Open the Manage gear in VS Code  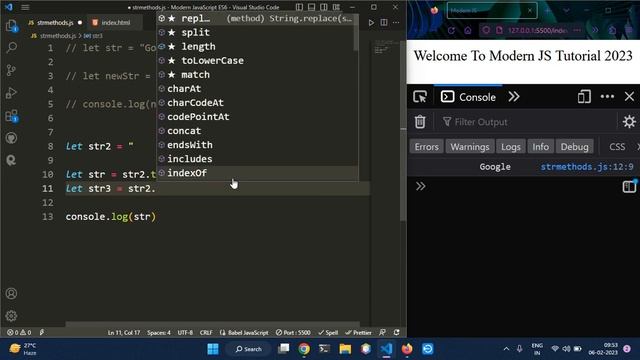[11, 316]
